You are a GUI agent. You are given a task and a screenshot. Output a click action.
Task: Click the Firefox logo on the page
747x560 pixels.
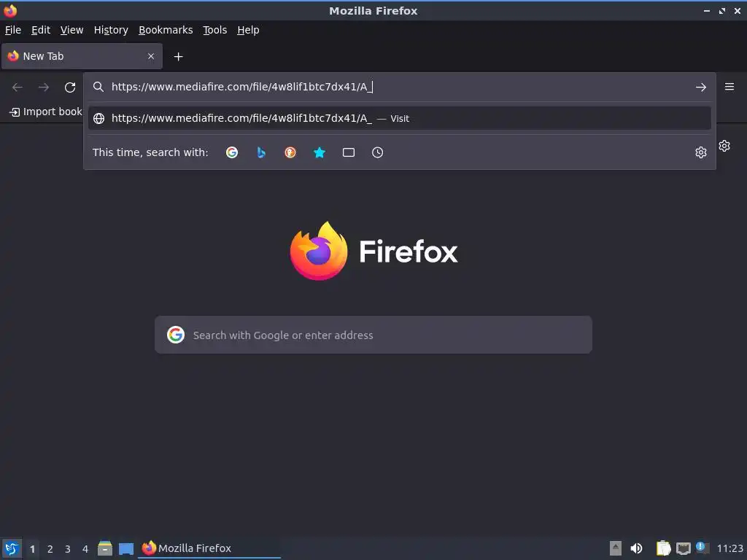(x=319, y=251)
